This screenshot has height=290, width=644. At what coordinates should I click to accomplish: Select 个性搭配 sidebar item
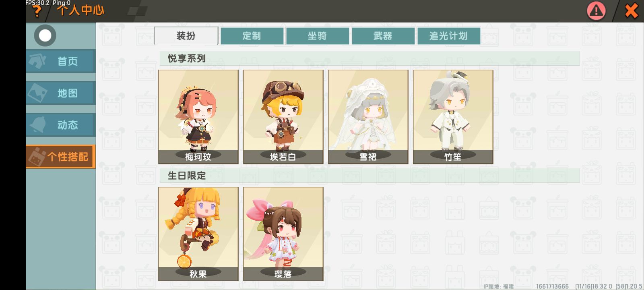[x=61, y=157]
